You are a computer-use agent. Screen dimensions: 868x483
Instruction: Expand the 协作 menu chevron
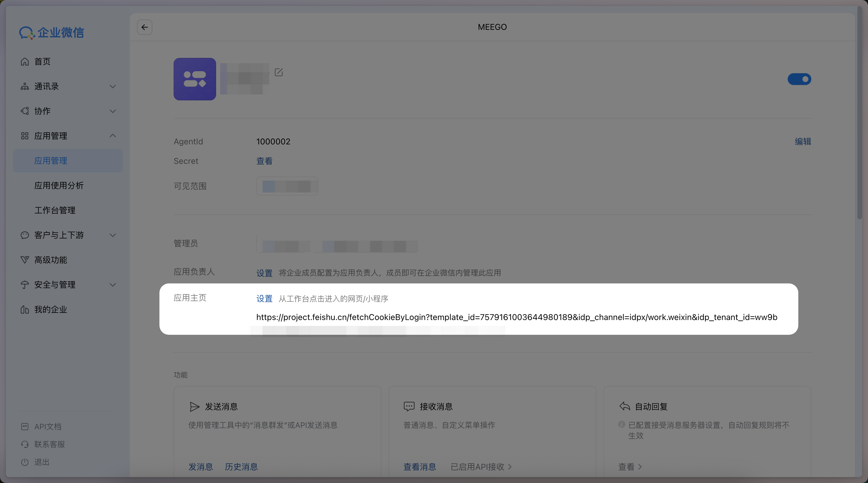pyautogui.click(x=113, y=111)
